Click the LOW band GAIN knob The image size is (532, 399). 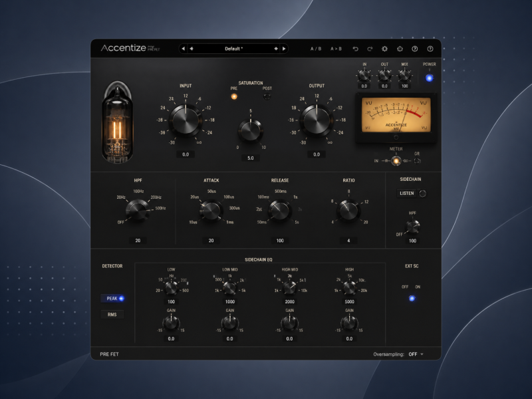(171, 323)
